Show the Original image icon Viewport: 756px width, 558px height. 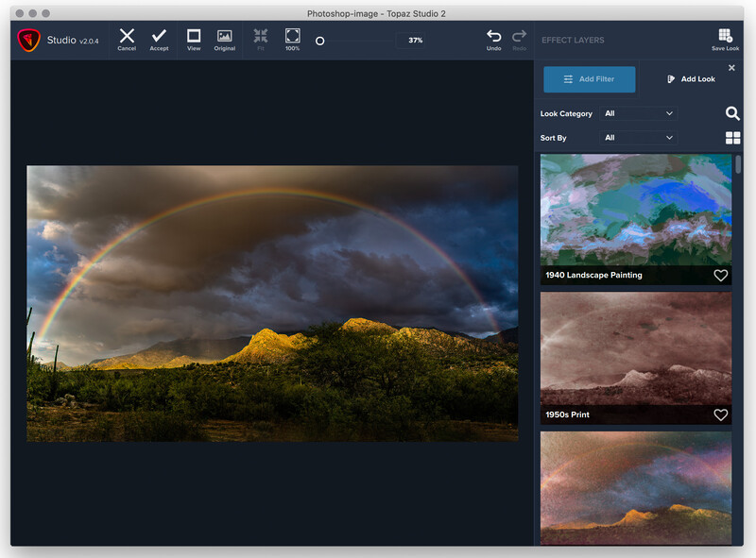[x=225, y=36]
